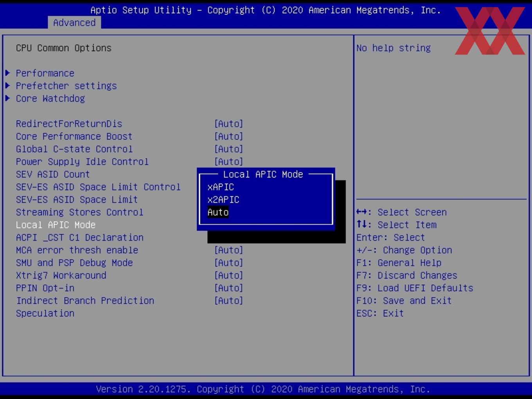The width and height of the screenshot is (532, 399).
Task: Open Global C-state Control Auto value
Action: [228, 149]
